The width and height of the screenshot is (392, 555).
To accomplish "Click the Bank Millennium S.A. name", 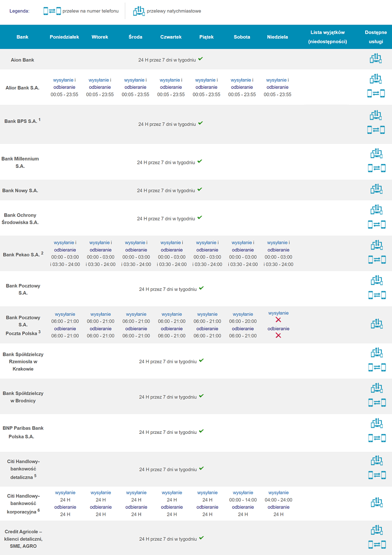I will 20,162.
